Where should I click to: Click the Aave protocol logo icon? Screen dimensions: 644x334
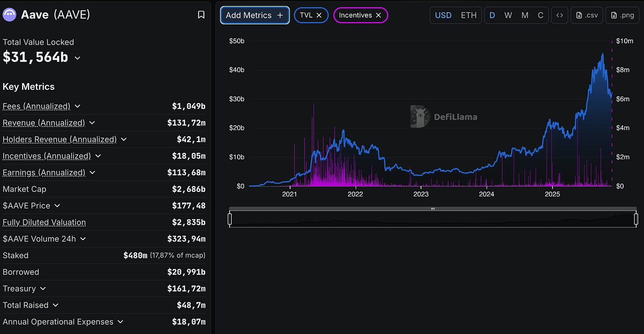pos(10,15)
